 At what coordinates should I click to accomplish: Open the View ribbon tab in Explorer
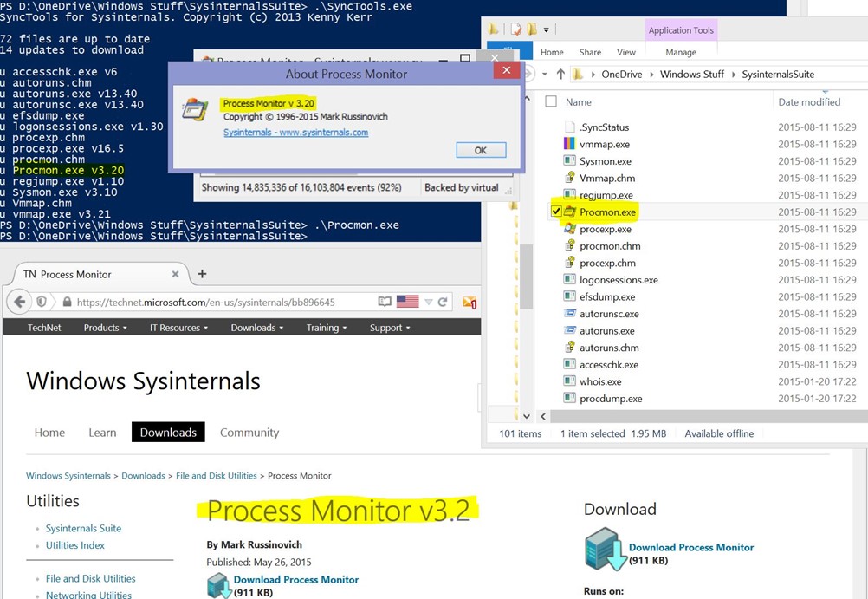click(626, 52)
